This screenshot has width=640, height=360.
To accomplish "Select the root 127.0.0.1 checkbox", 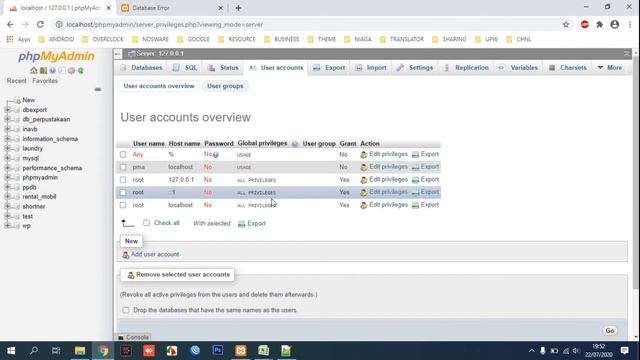I will [123, 180].
